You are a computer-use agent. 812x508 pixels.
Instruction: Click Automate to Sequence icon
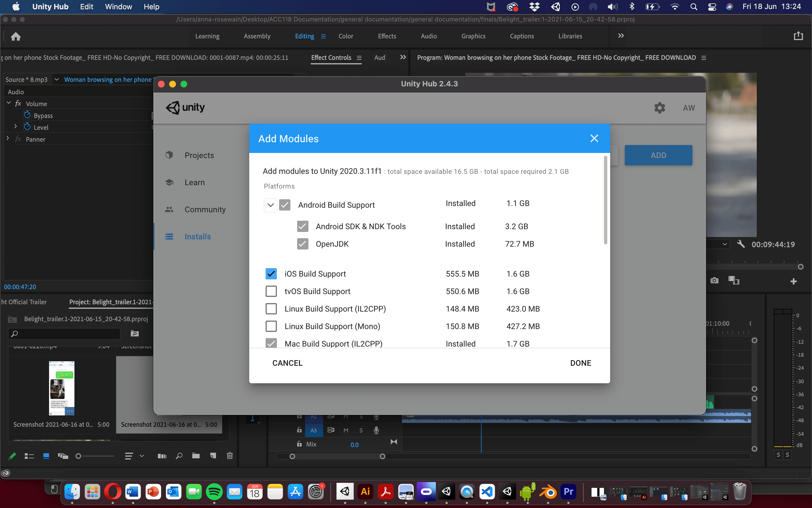coord(162,456)
